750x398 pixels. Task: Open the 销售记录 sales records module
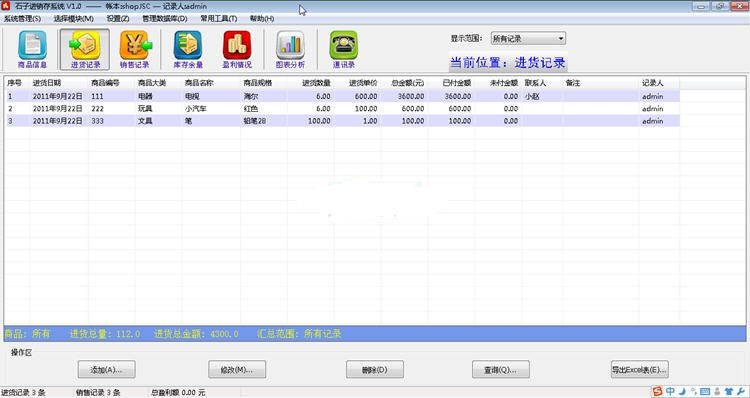134,49
